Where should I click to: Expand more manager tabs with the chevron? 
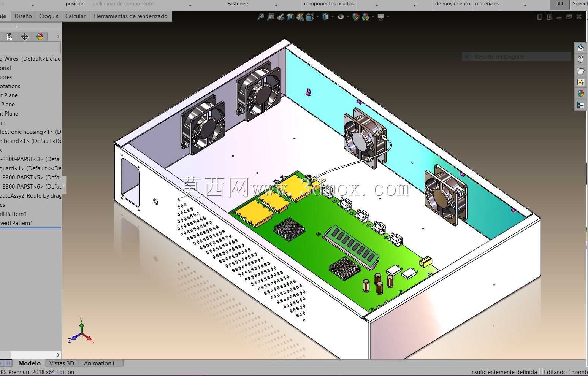(58, 36)
